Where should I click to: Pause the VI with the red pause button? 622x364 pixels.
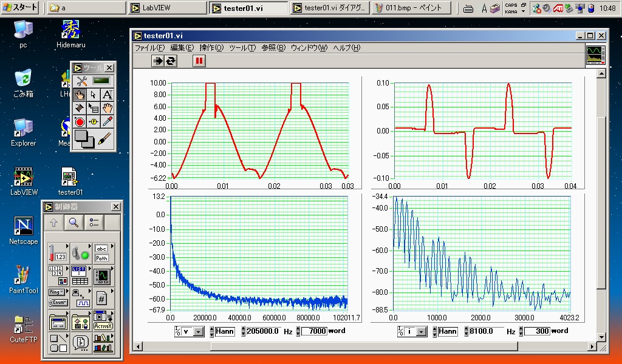199,61
